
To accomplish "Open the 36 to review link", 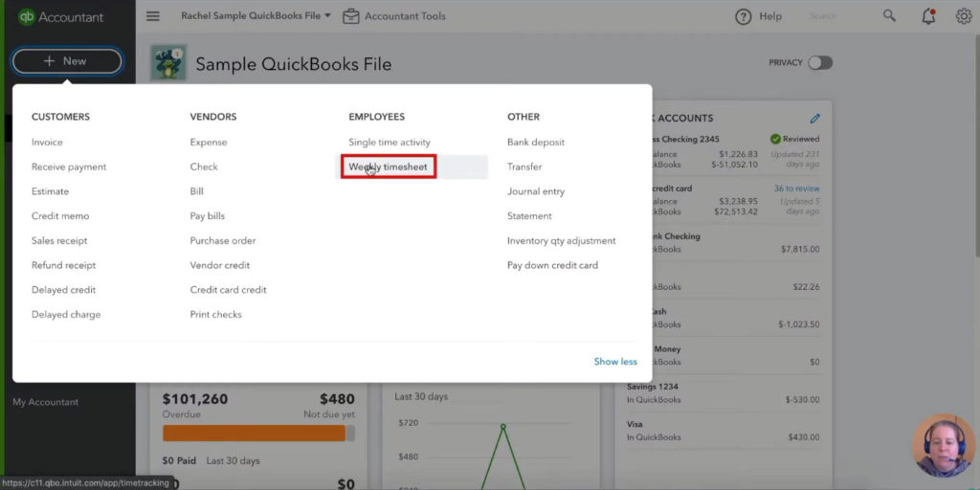I will coord(796,189).
